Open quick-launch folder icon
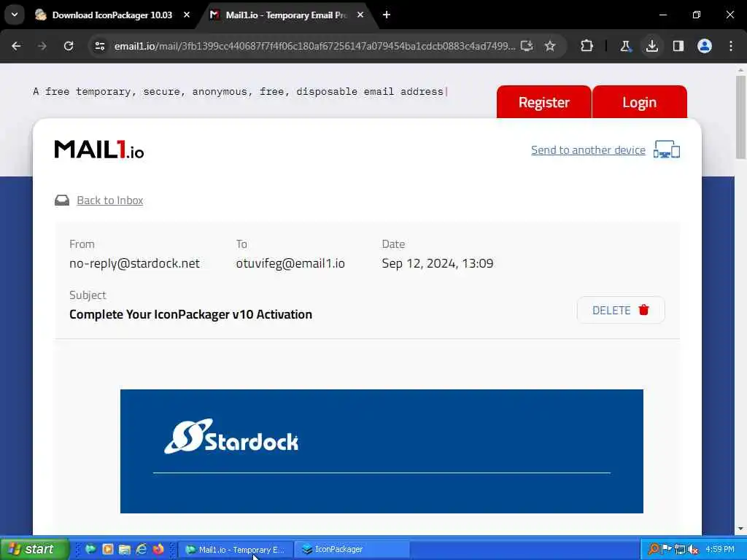Screen dimensions: 747x560 click(x=124, y=549)
